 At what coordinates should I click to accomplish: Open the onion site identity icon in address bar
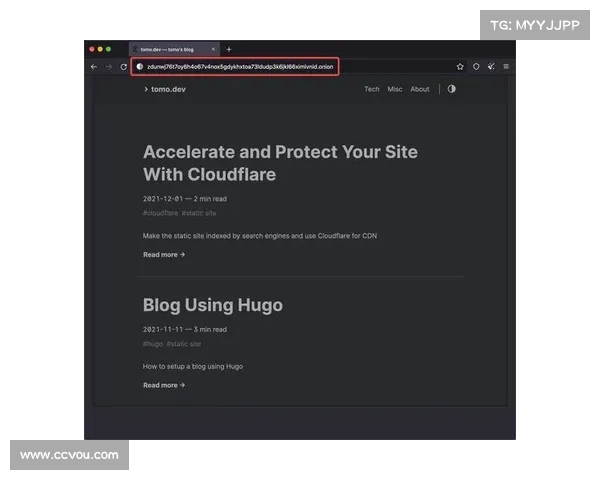click(x=140, y=67)
